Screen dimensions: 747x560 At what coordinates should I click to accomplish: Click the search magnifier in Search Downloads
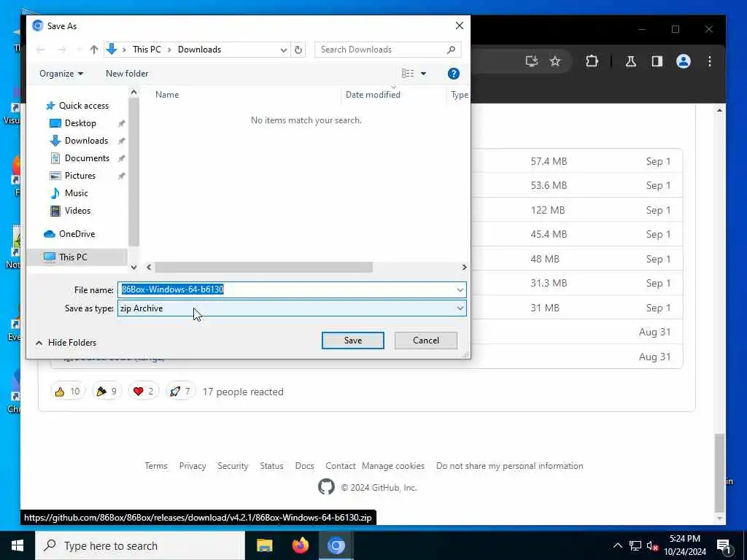click(451, 50)
